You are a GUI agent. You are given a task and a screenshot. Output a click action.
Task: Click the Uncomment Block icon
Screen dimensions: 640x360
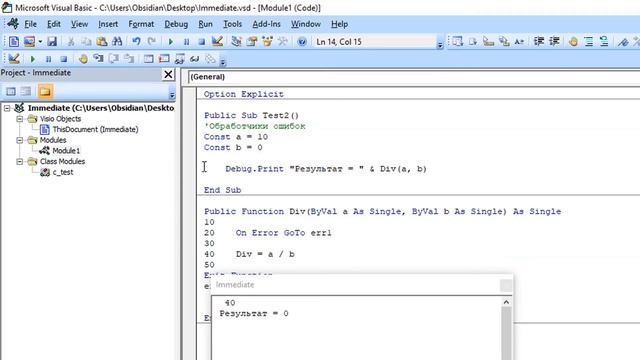click(x=604, y=42)
